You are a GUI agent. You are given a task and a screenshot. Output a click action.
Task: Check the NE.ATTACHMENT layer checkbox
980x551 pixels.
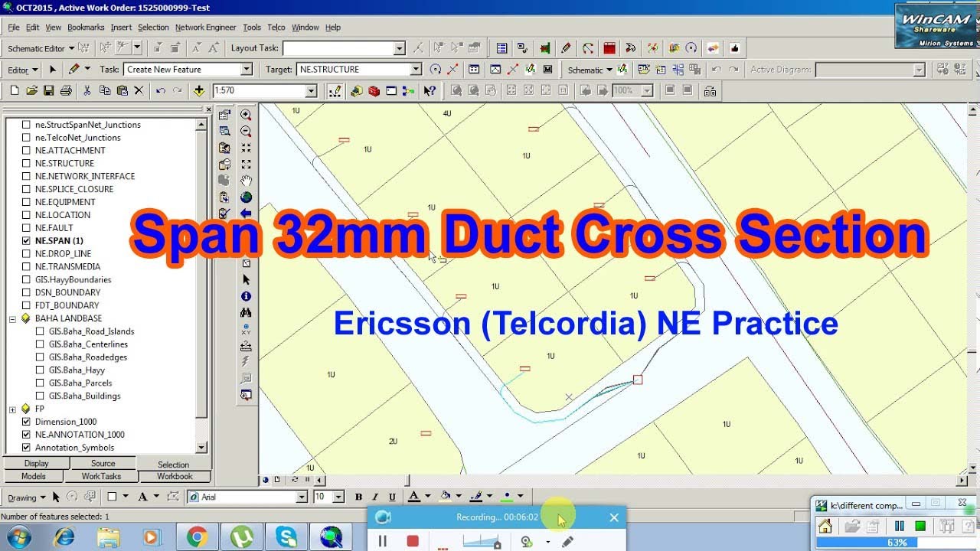[27, 150]
